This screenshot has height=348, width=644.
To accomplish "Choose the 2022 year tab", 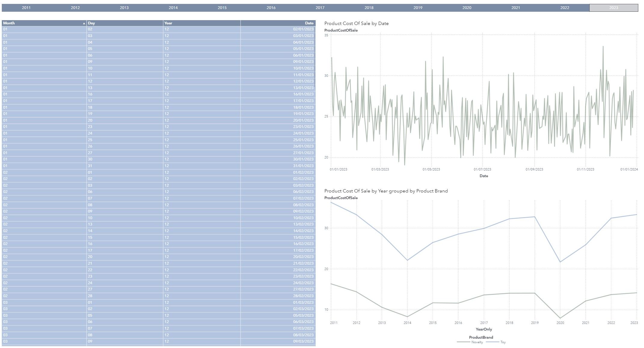I will coord(564,8).
